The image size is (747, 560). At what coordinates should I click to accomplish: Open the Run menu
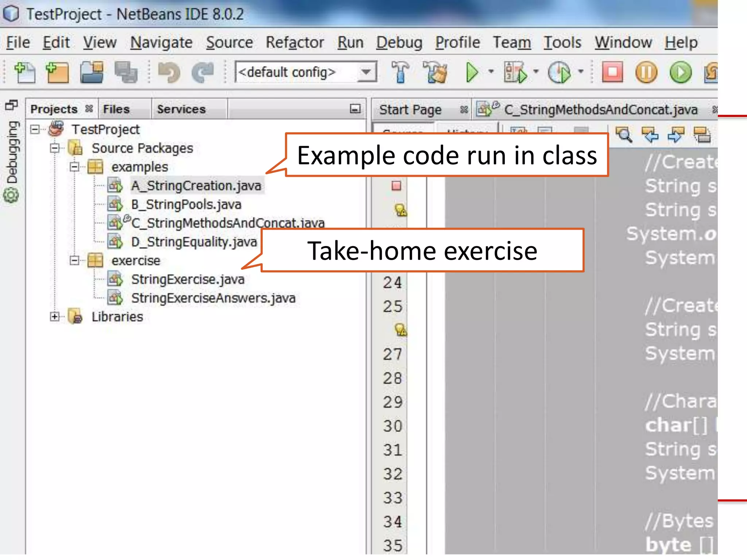[350, 42]
